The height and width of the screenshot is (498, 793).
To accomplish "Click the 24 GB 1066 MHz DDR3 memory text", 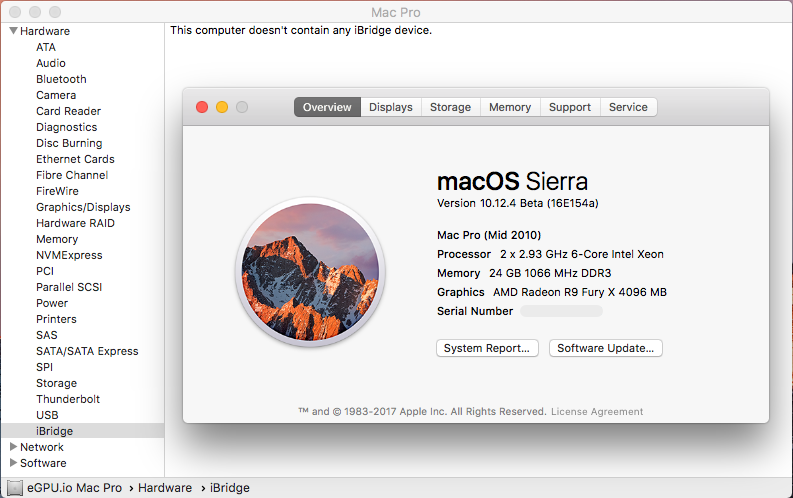I will pyautogui.click(x=550, y=274).
